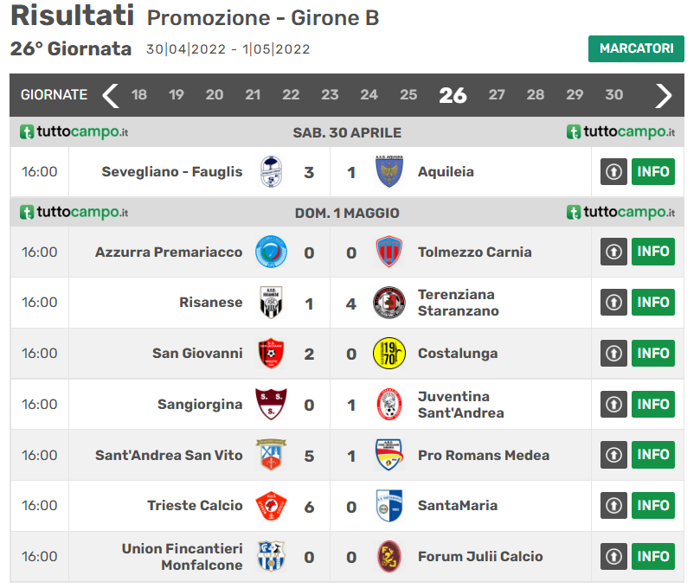Click the Sevegliano - Fauglis team crest
Screen dimensions: 700x588
272,172
